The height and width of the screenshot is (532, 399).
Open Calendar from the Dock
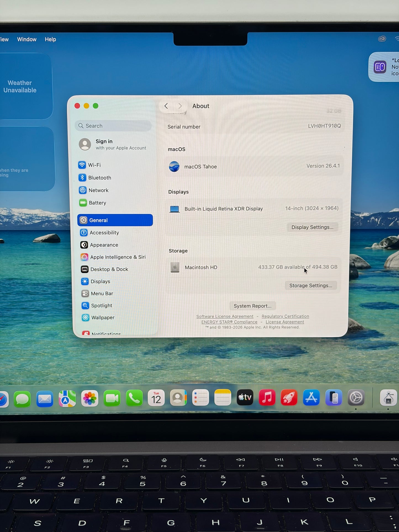coord(156,398)
